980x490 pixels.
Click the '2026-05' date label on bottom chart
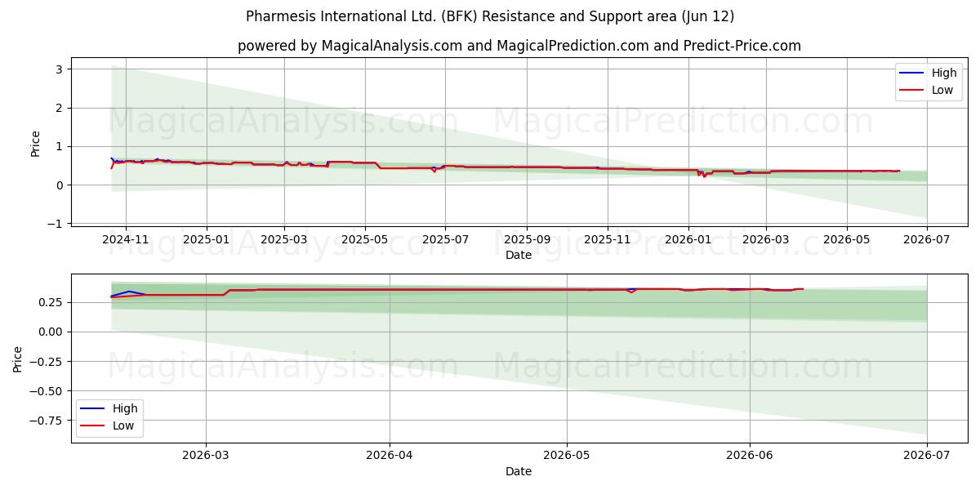[567, 457]
